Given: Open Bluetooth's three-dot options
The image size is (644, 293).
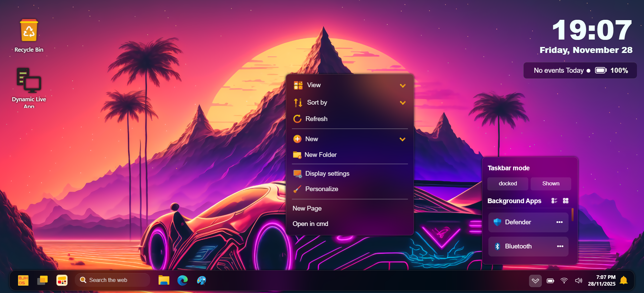Looking at the screenshot, I should pyautogui.click(x=560, y=246).
